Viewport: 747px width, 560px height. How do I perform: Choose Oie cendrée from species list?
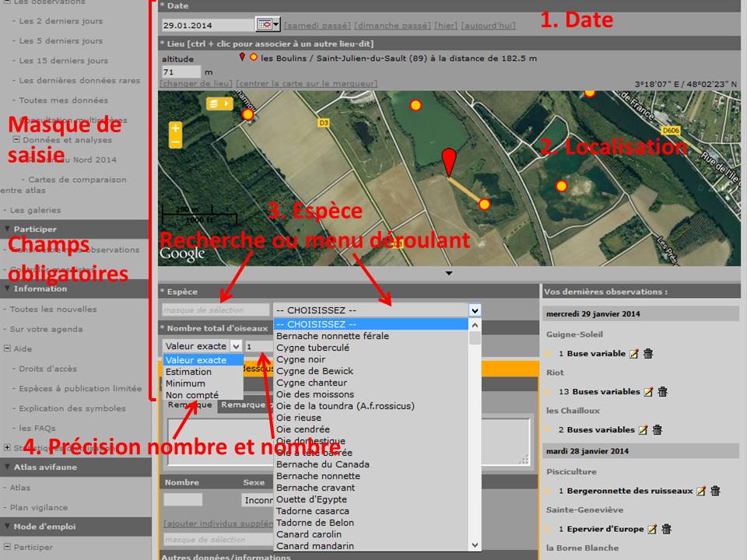tap(371, 429)
